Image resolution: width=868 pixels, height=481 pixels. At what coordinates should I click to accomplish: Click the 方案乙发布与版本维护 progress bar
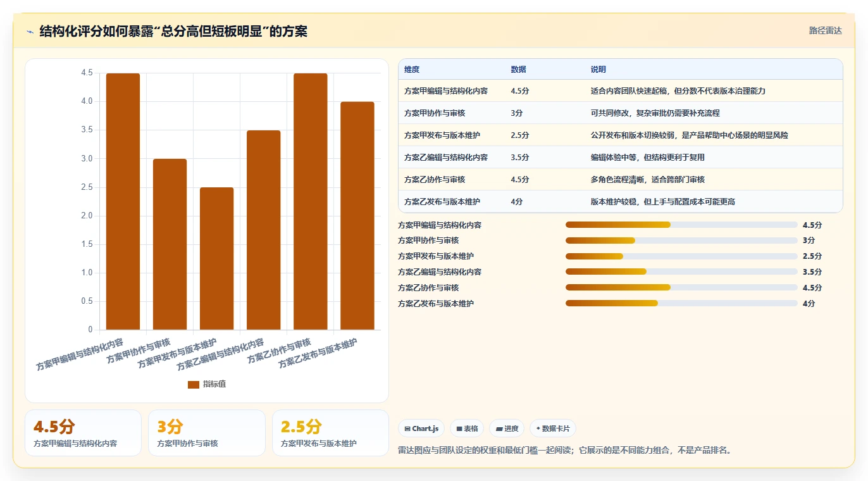click(x=681, y=303)
